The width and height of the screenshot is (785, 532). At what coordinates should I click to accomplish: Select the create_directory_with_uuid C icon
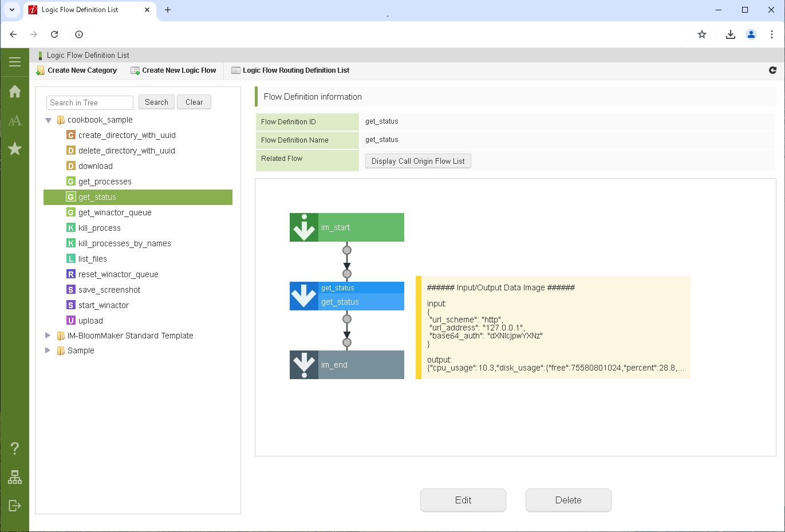(x=71, y=135)
